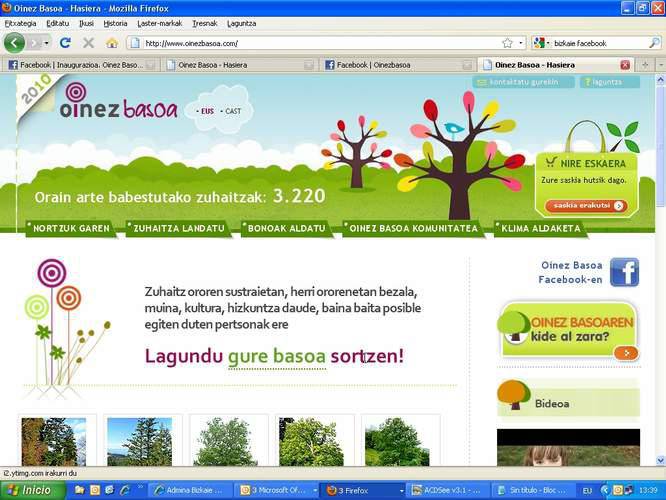This screenshot has width=666, height=500.
Task: Select EUS language
Action: pos(206,111)
